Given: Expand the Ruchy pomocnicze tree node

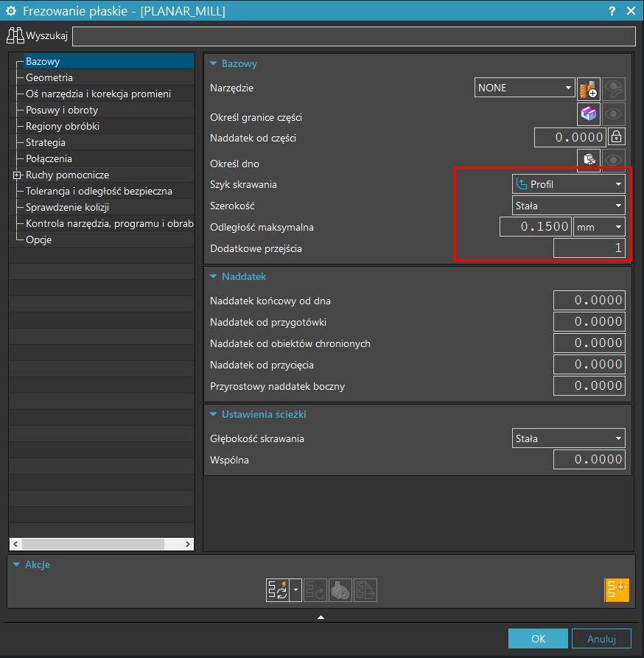Looking at the screenshot, I should (17, 175).
